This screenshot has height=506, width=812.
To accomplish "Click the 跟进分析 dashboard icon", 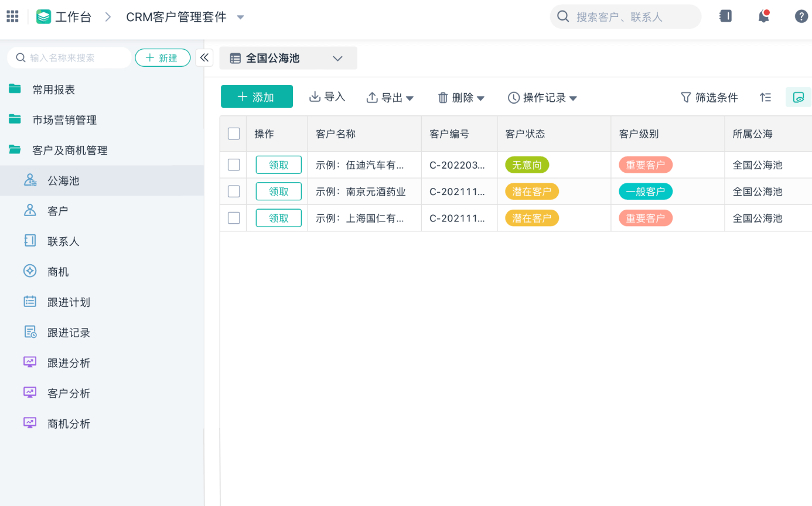I will (30, 363).
